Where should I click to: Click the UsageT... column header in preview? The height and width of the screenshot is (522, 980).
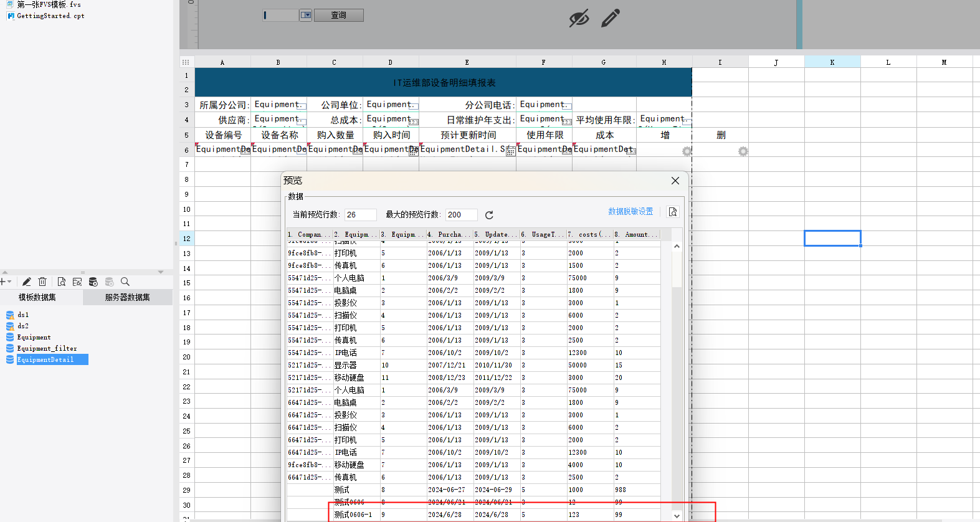(543, 234)
